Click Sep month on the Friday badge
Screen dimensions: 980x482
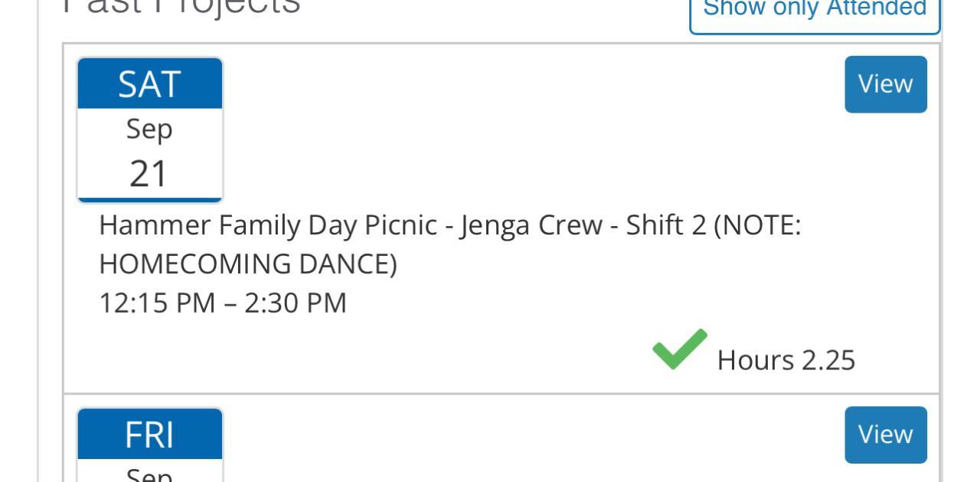pyautogui.click(x=149, y=474)
